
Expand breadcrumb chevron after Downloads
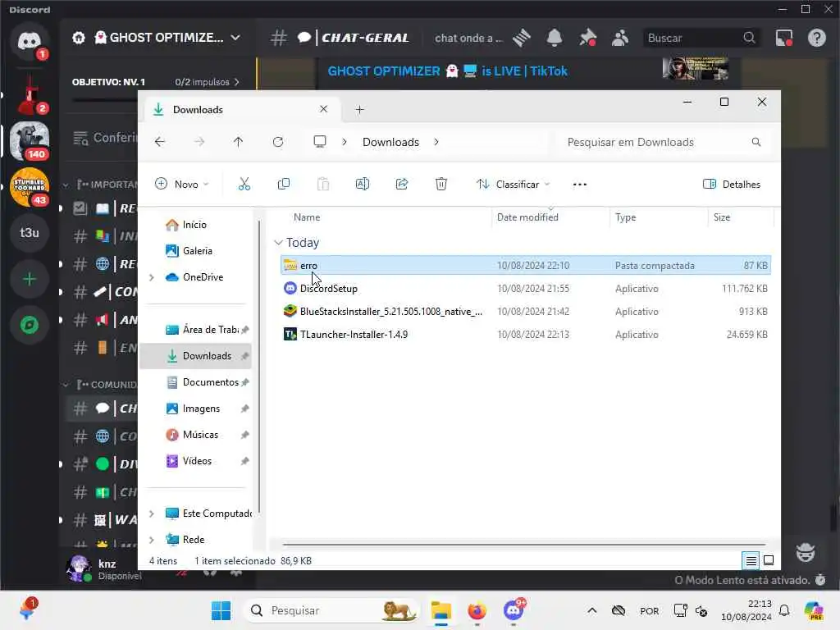pyautogui.click(x=436, y=142)
